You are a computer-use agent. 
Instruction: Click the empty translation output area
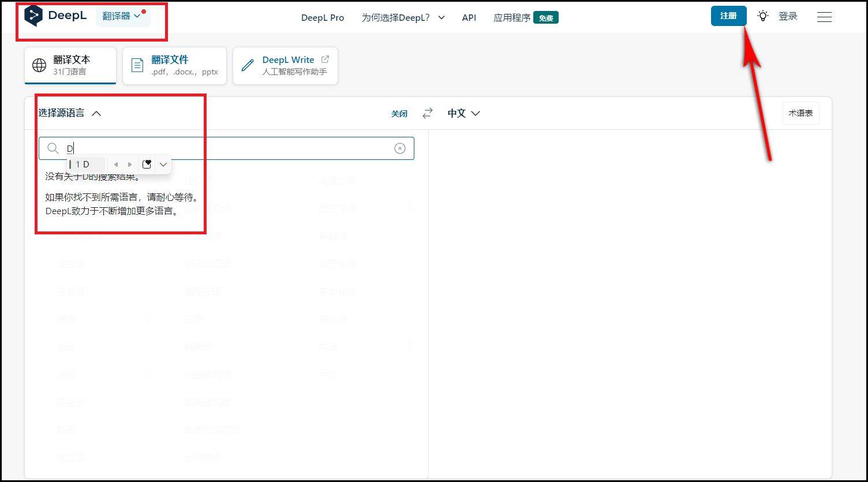(x=630, y=304)
